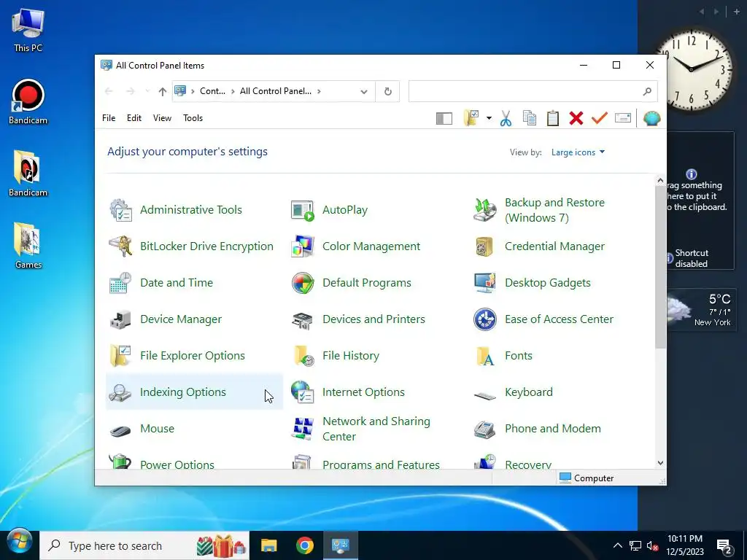The height and width of the screenshot is (560, 747).
Task: Click Ease of Access Center icon
Action: 485,319
